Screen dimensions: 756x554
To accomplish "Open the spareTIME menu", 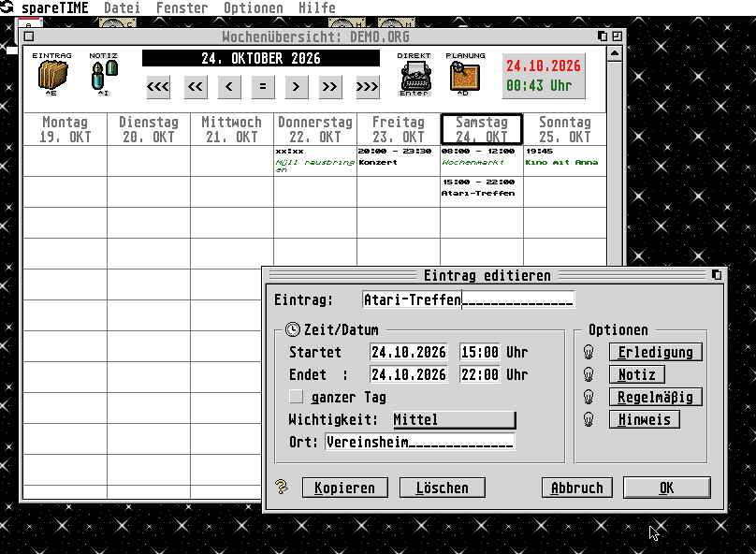I will point(54,7).
